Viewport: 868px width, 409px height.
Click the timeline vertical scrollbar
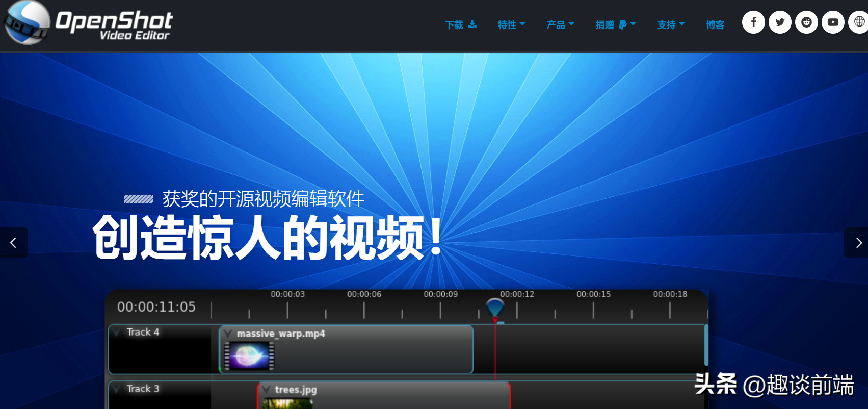click(x=706, y=345)
